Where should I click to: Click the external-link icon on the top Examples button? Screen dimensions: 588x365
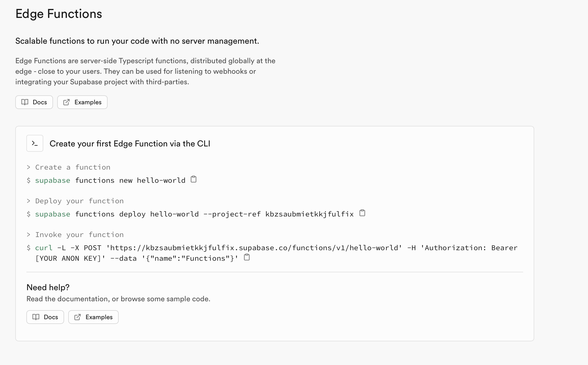coord(66,102)
